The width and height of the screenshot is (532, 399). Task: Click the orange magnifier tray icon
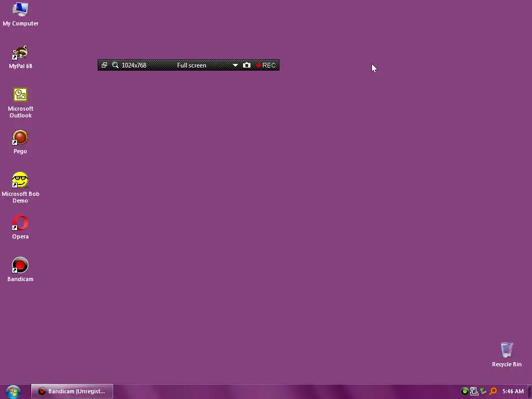(493, 391)
